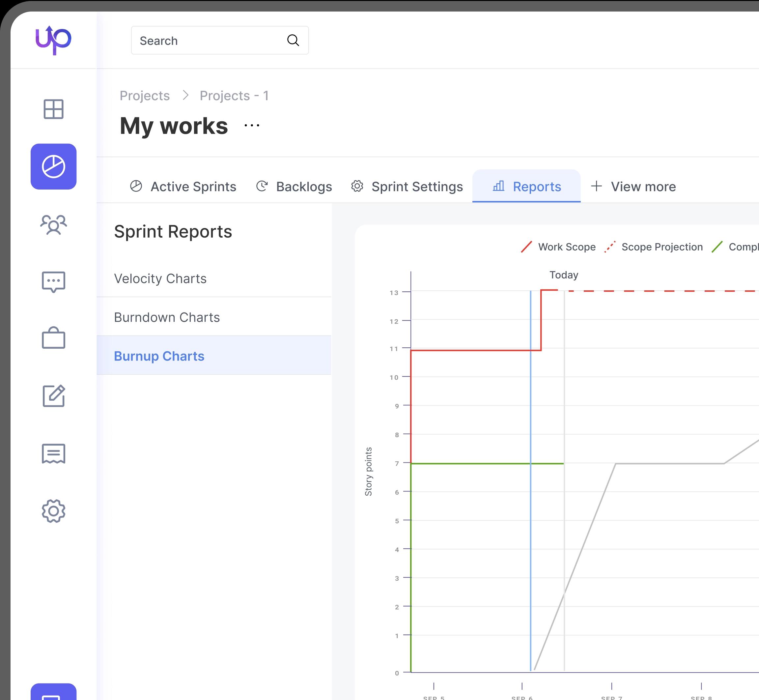The height and width of the screenshot is (700, 759).
Task: Click the 13 value on y-axis
Action: pos(394,292)
